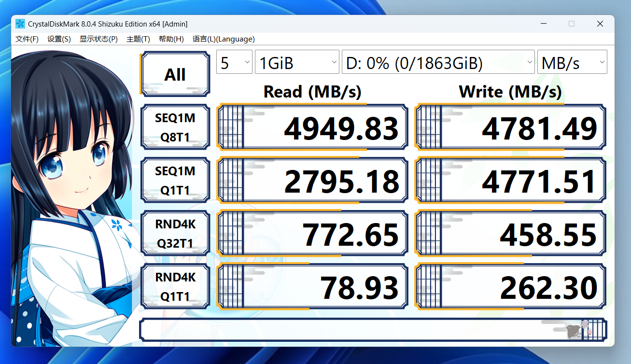The height and width of the screenshot is (364, 631).
Task: Click the Read (MB/s) column header
Action: tap(312, 91)
